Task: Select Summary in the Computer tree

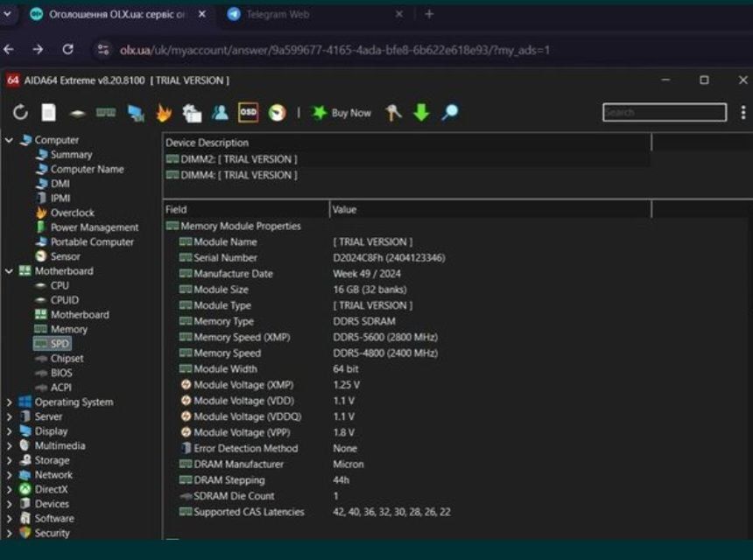Action: [64, 155]
